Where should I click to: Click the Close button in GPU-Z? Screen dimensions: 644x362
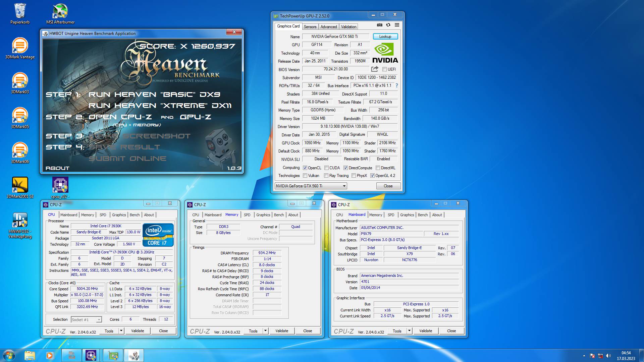coord(388,186)
